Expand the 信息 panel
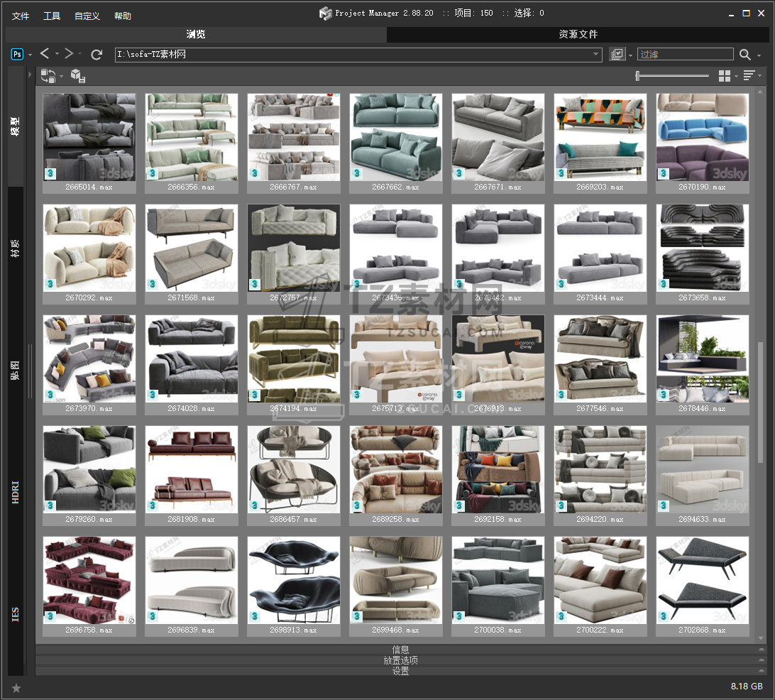The height and width of the screenshot is (700, 775). (x=400, y=650)
